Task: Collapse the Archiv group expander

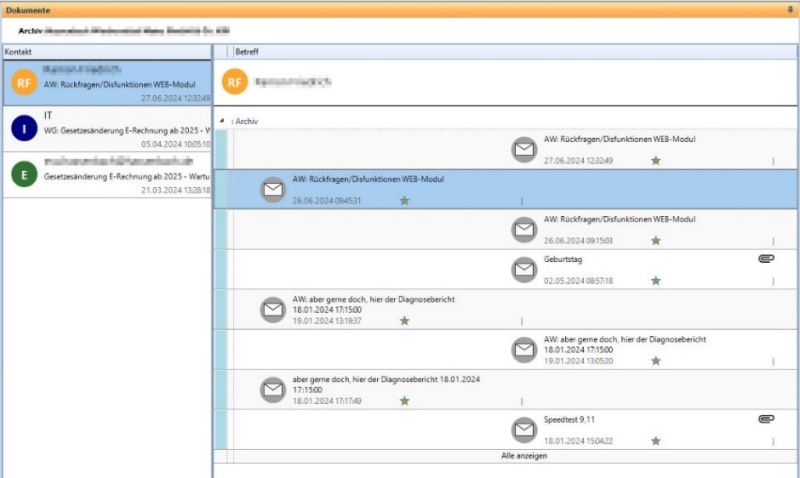Action: click(221, 121)
